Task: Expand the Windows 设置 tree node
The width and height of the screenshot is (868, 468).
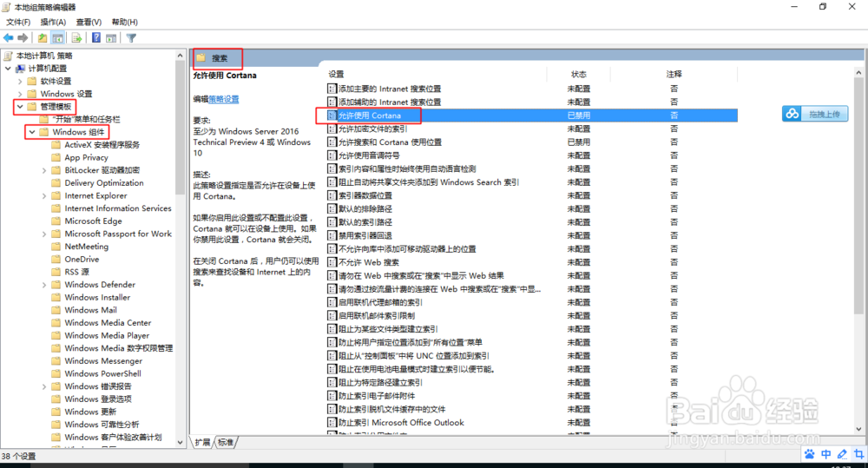Action: [x=20, y=94]
